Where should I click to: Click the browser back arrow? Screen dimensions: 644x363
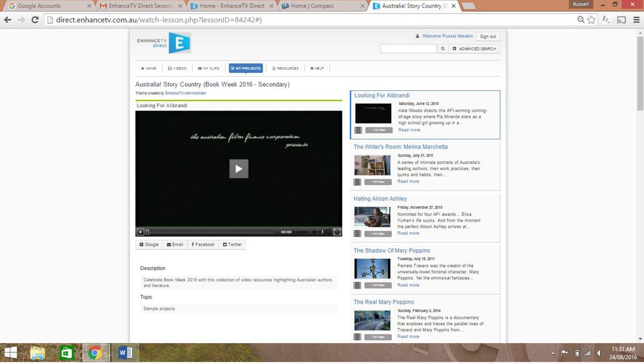tap(8, 20)
